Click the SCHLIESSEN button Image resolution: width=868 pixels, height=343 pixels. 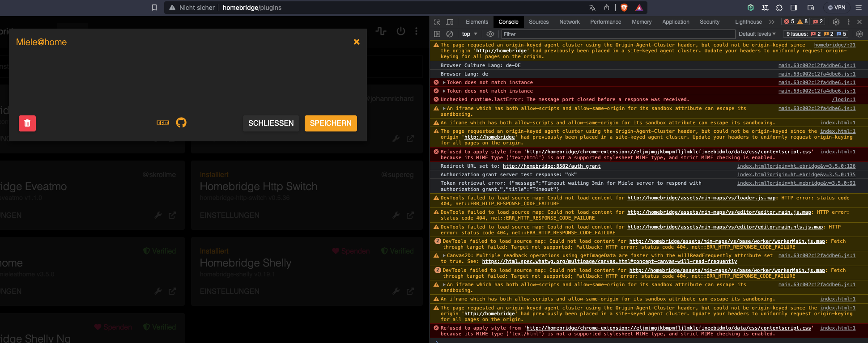[x=271, y=123]
